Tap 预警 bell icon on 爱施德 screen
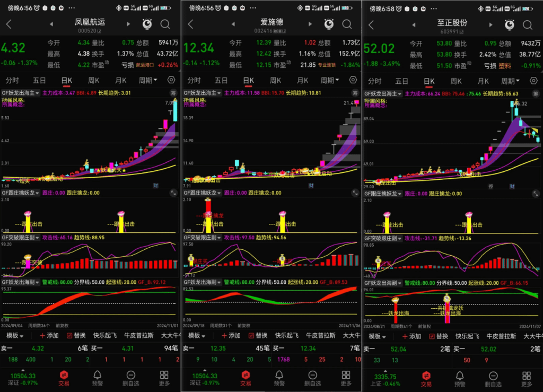The height and width of the screenshot is (392, 543). point(279,378)
